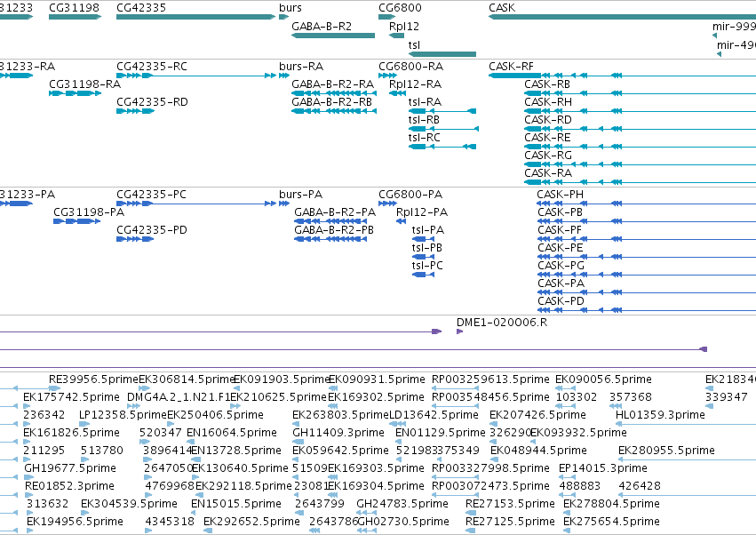Click the CASK-RD transcript
The height and width of the screenshot is (535, 756).
(x=640, y=129)
